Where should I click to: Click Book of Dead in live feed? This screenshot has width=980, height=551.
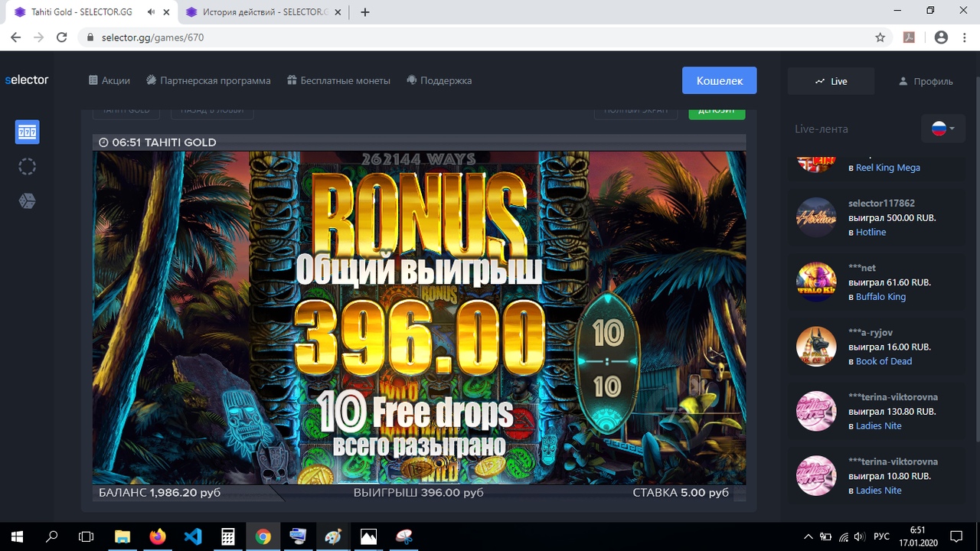point(884,361)
